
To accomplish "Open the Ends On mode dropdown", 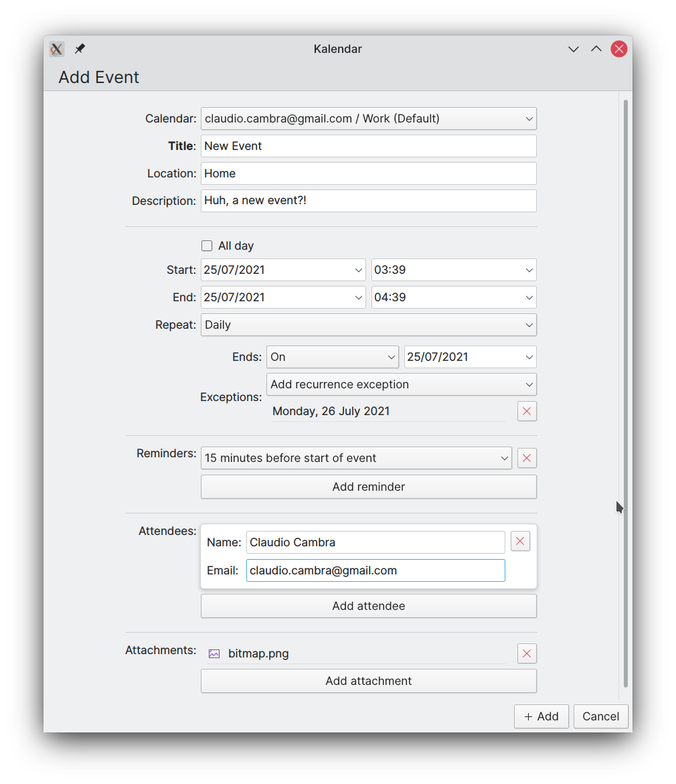I will [x=333, y=357].
